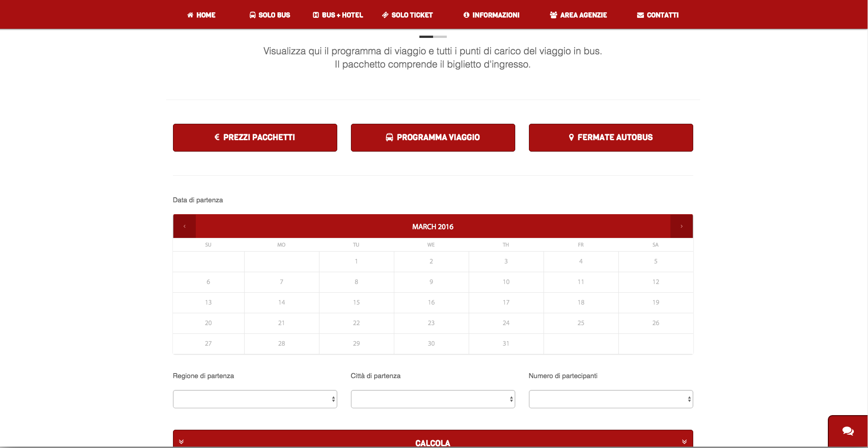Advance calendar to next month
The image size is (868, 448).
coord(681,227)
